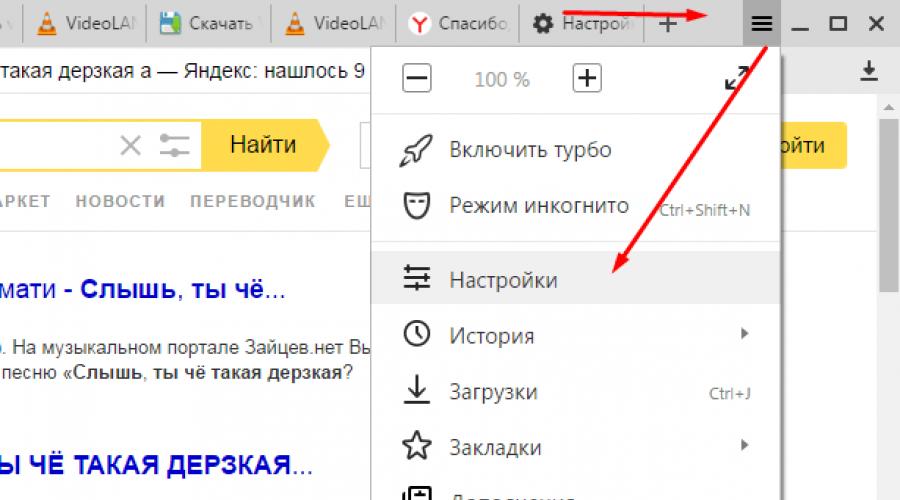Open the ПЕРЕВОДЧИК service link
This screenshot has height=500, width=900.
coord(252,201)
